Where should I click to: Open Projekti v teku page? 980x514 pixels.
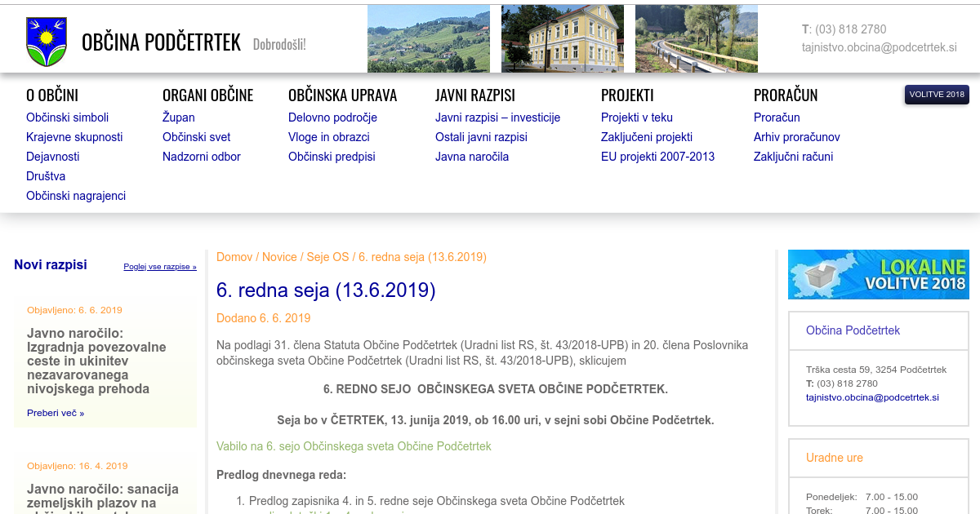click(636, 117)
